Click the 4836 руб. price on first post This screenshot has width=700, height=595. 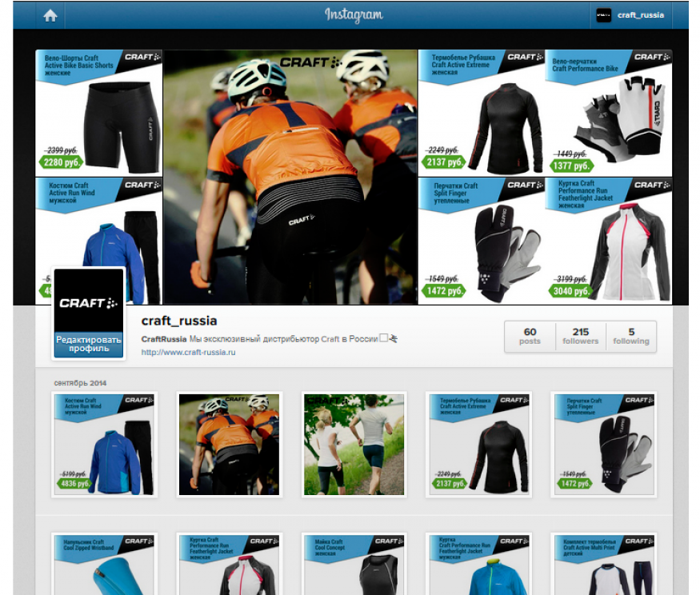(x=74, y=483)
